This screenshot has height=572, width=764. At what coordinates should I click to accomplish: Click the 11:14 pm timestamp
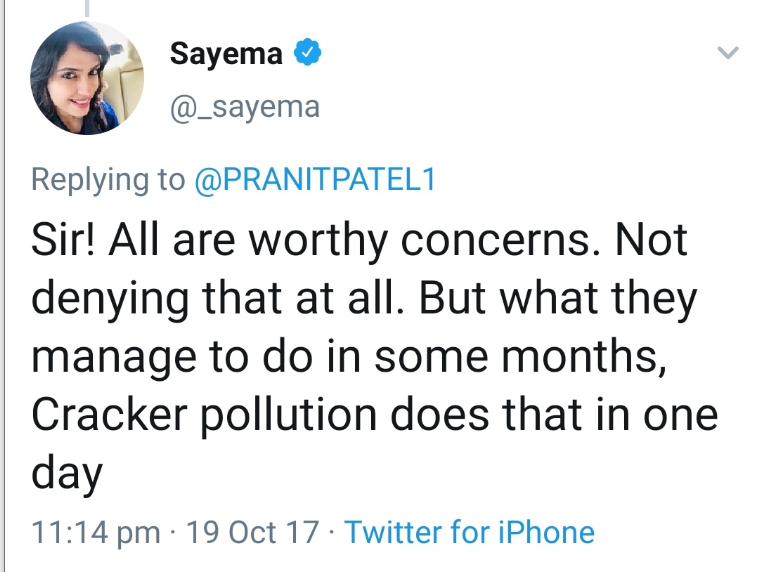[95, 532]
